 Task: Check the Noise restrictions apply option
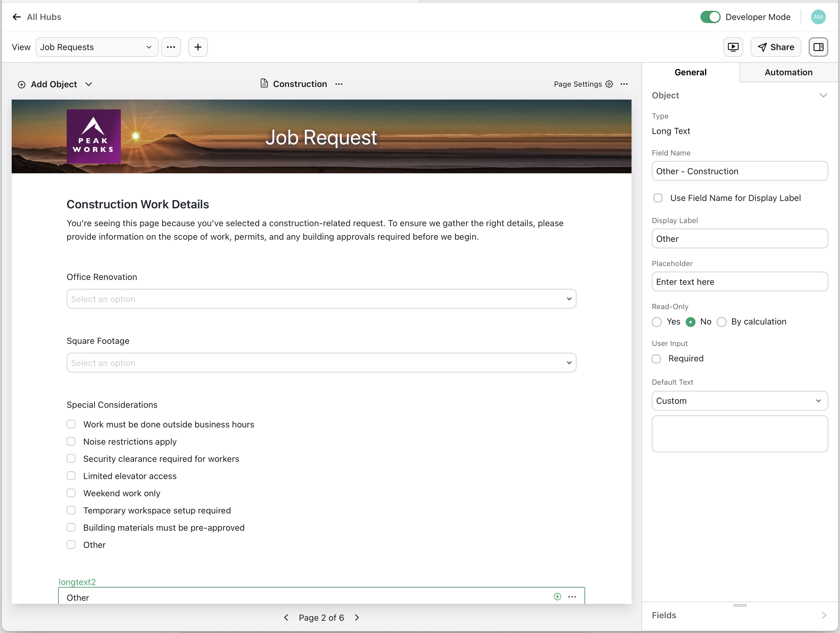point(71,441)
